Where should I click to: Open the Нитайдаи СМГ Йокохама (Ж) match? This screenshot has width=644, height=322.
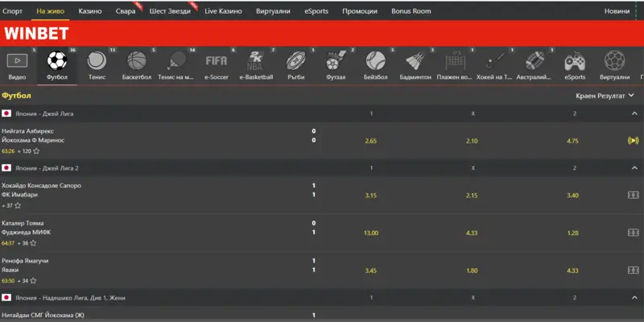(x=43, y=316)
